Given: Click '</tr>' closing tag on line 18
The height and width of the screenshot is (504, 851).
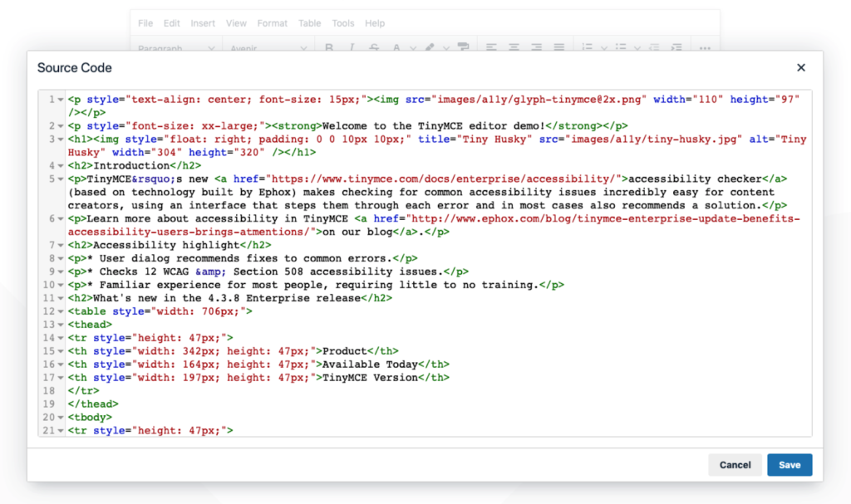Looking at the screenshot, I should (x=84, y=391).
